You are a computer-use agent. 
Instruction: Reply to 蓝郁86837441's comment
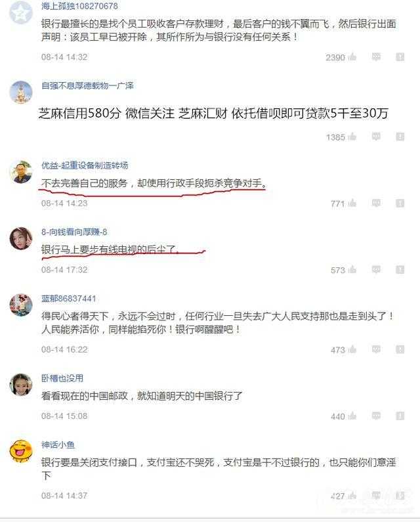(x=376, y=349)
